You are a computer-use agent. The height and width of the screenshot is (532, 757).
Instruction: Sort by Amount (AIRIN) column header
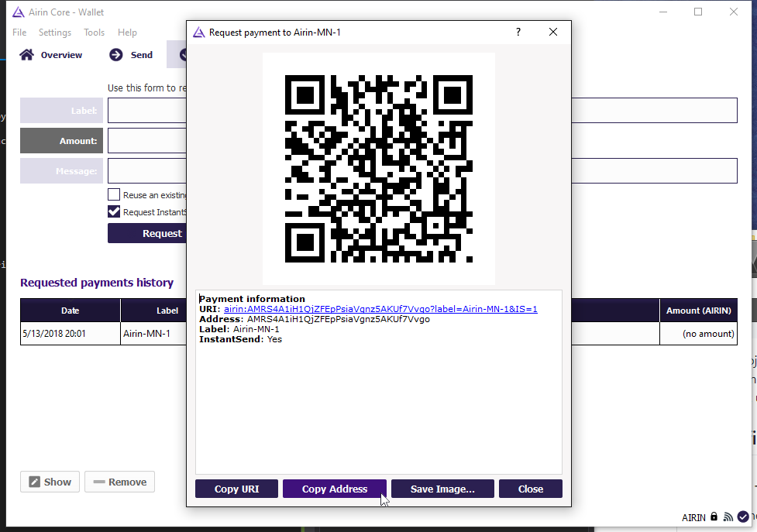(x=699, y=311)
